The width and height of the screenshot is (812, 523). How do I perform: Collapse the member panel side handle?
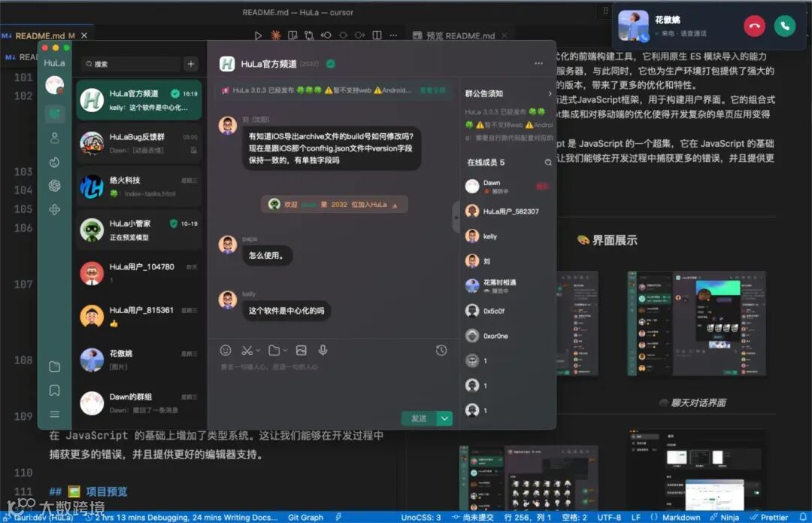pyautogui.click(x=456, y=217)
